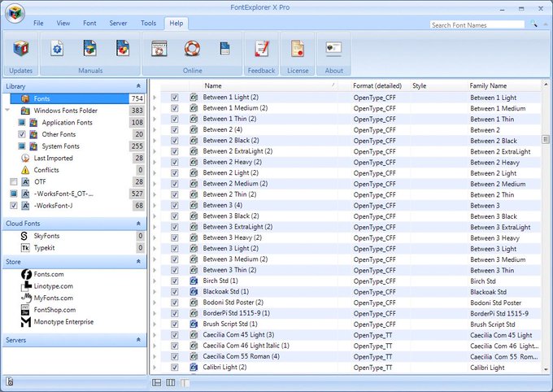The width and height of the screenshot is (553, 392).
Task: Select the Help ribbon tab
Action: (x=176, y=24)
